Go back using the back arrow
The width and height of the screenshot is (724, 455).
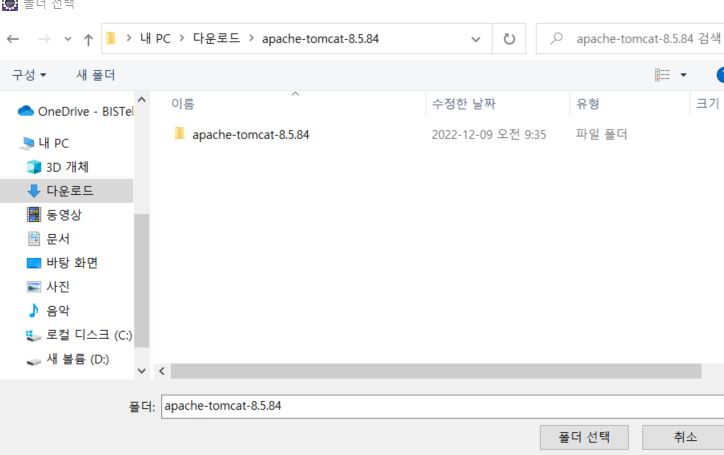[13, 39]
